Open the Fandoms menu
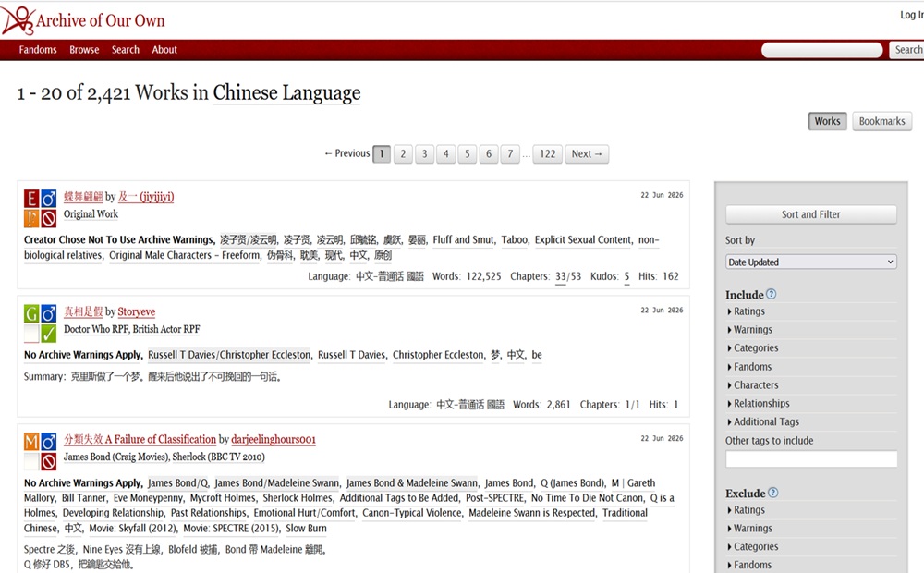Viewport: 924px width, 573px height. pos(38,50)
